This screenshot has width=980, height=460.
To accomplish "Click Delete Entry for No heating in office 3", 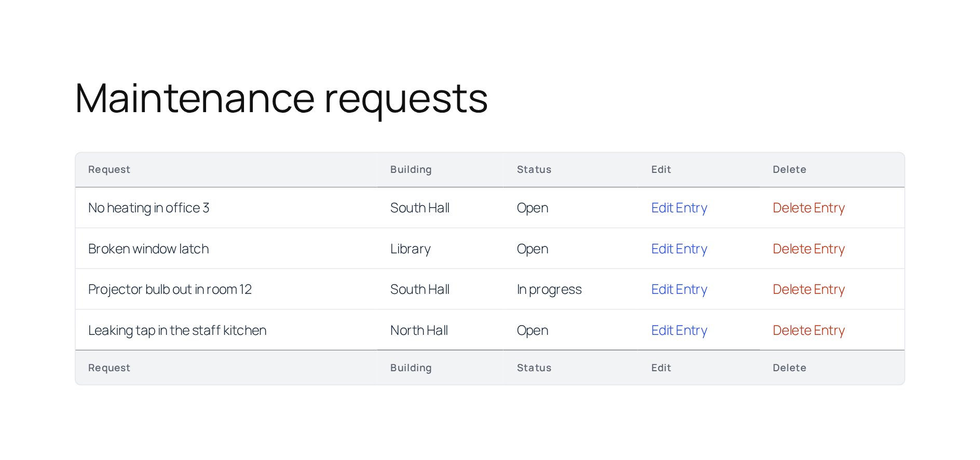I will 809,208.
